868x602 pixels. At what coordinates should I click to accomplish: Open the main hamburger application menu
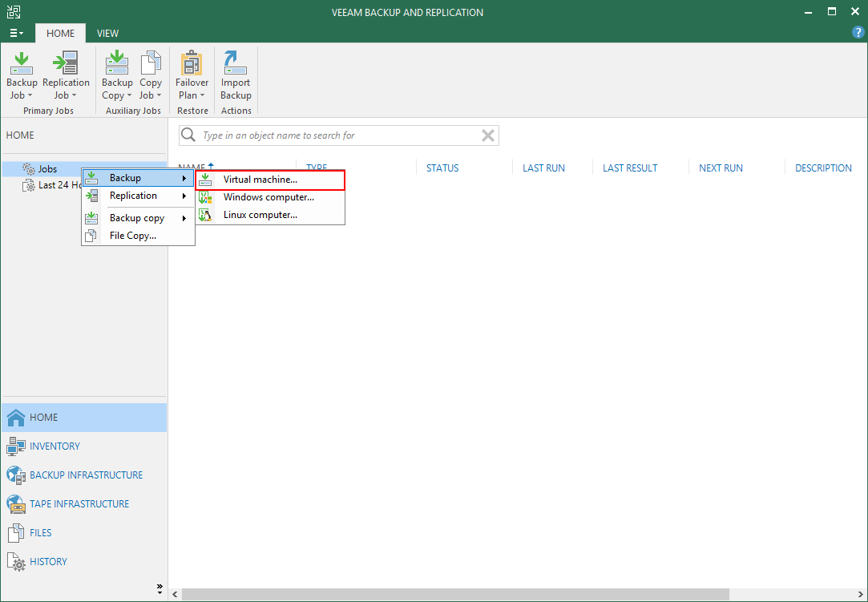(16, 33)
